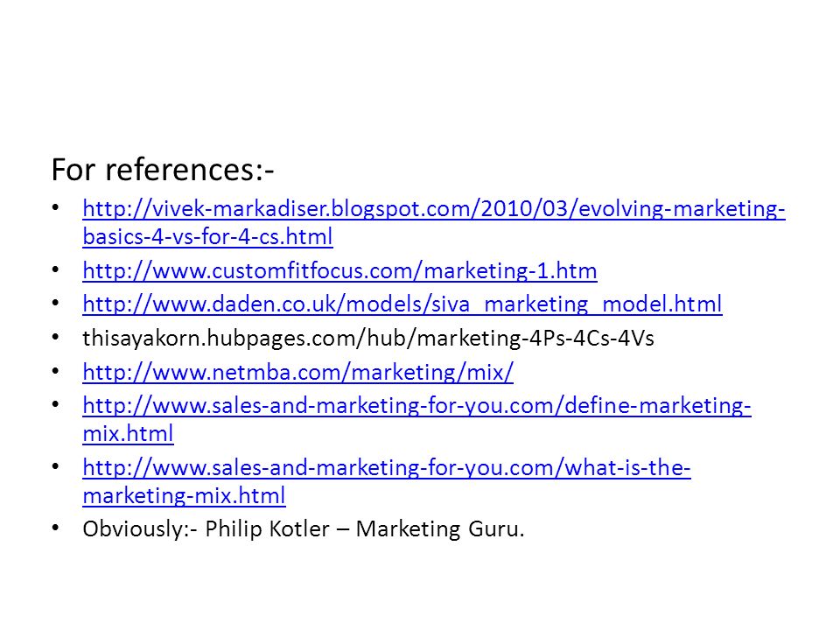Select the thisayakorn.hubpages.com text line
This screenshot has height=630, width=840.
click(x=368, y=338)
